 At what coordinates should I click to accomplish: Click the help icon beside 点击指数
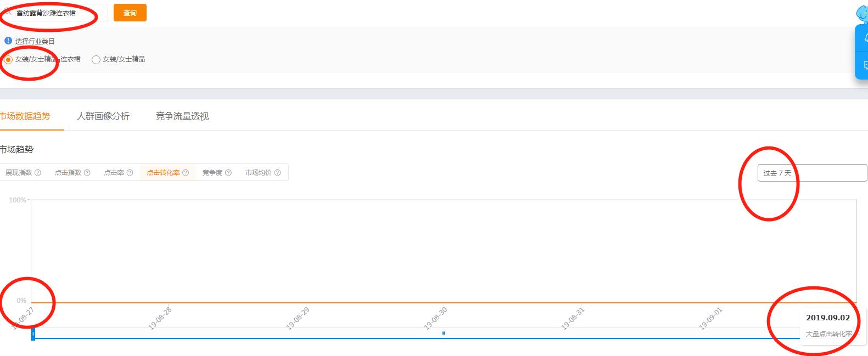[87, 173]
